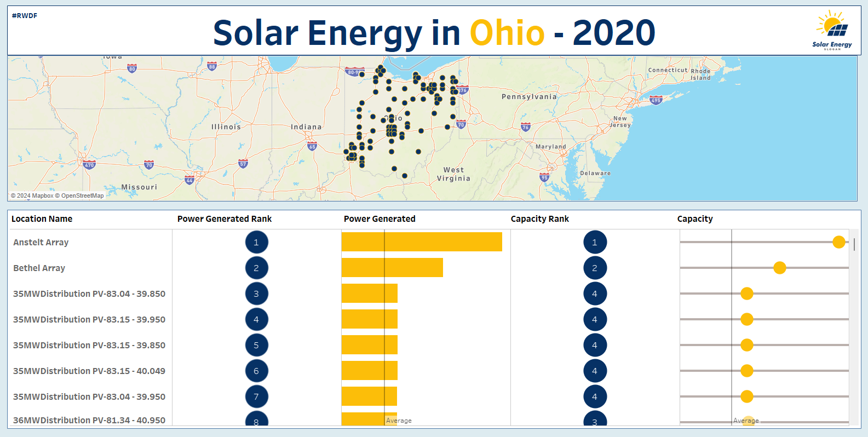
Task: Select the Bethel Array power generated bar
Action: click(392, 268)
